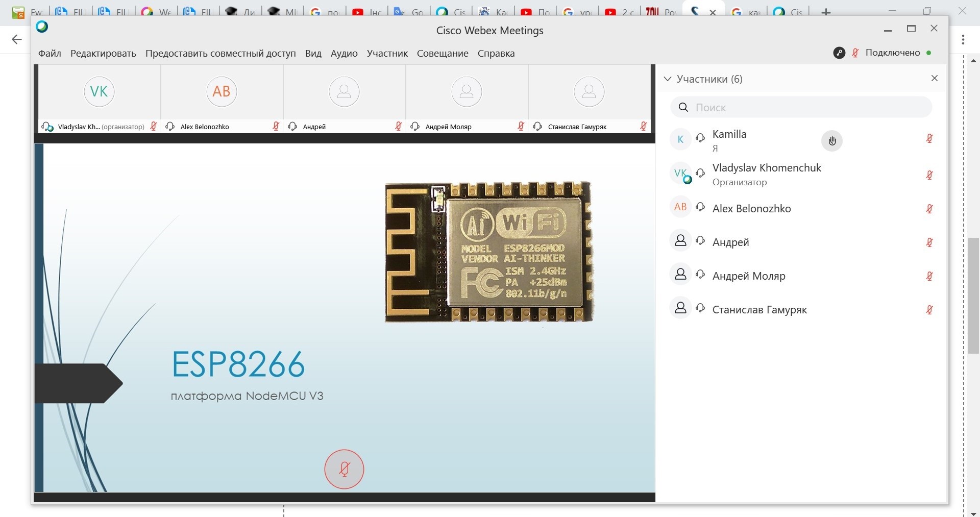The image size is (980, 517).
Task: Close the participants panel
Action: (x=935, y=78)
